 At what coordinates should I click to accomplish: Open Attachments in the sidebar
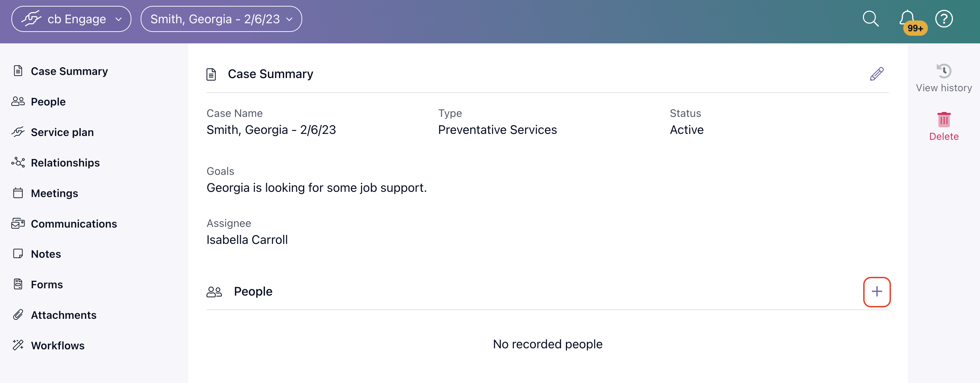[x=63, y=315]
